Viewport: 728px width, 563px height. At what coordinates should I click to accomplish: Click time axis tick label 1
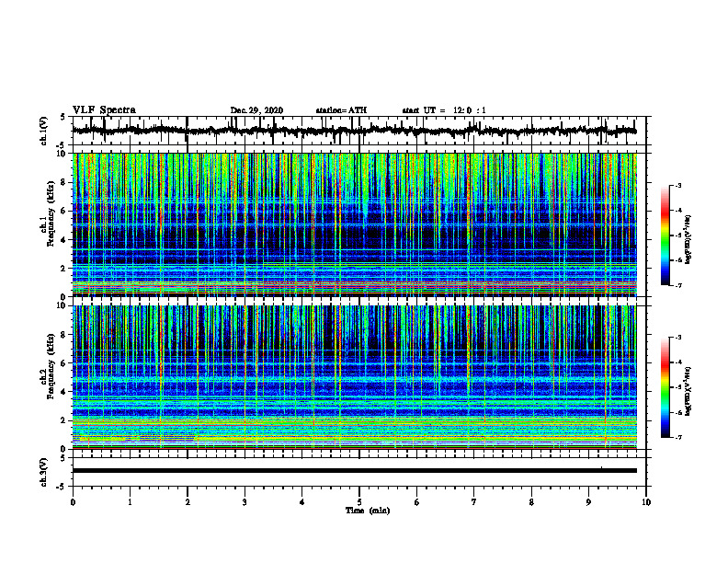(x=130, y=502)
